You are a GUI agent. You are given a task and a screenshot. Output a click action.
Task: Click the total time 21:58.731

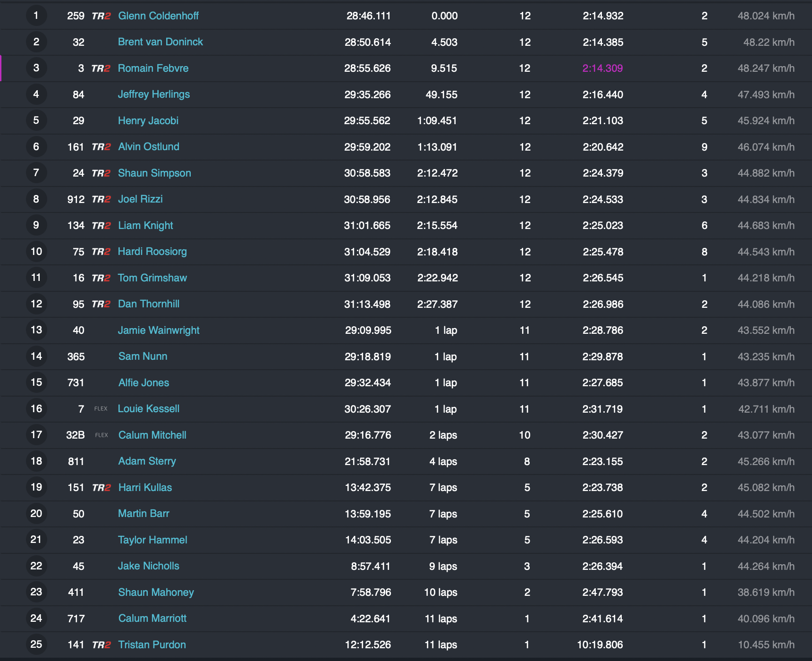368,461
